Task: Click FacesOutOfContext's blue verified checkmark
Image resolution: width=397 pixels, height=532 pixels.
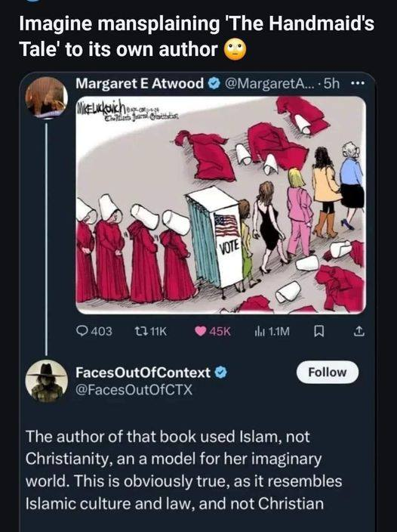Action: (221, 373)
